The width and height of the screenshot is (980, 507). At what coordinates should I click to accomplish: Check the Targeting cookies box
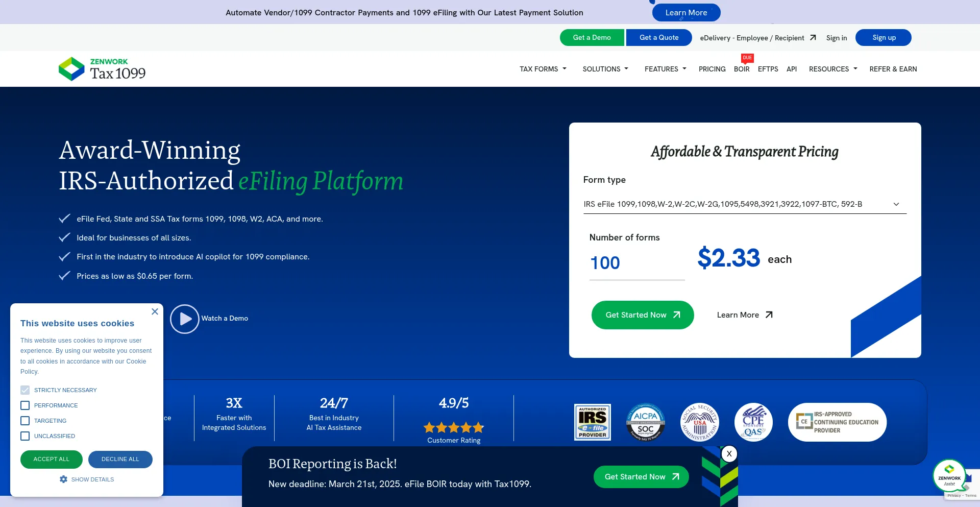click(x=25, y=421)
